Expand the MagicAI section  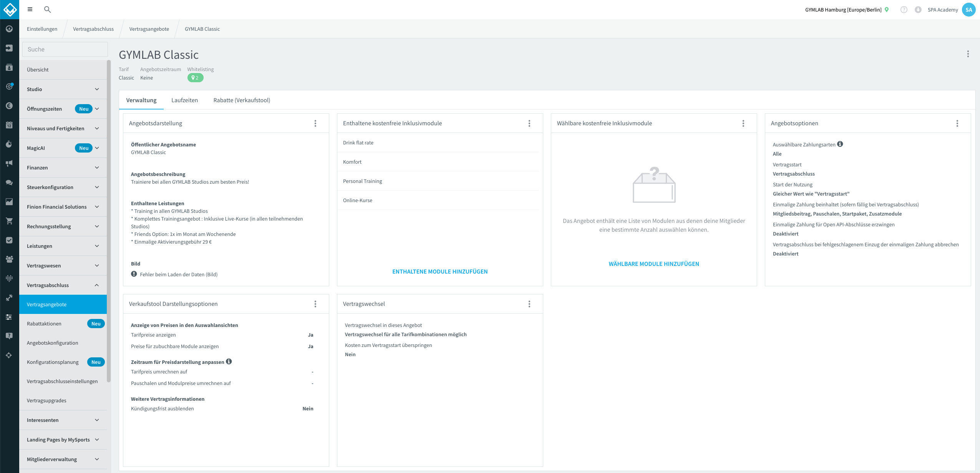63,148
